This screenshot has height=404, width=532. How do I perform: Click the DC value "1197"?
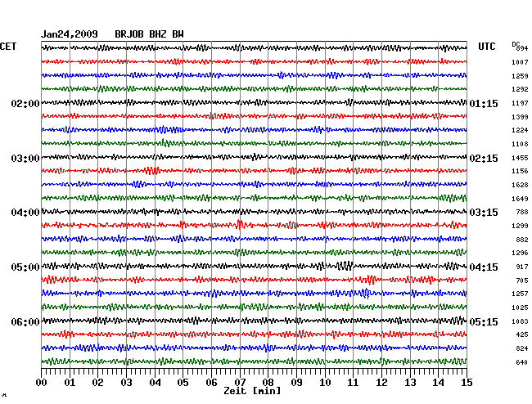click(x=520, y=103)
